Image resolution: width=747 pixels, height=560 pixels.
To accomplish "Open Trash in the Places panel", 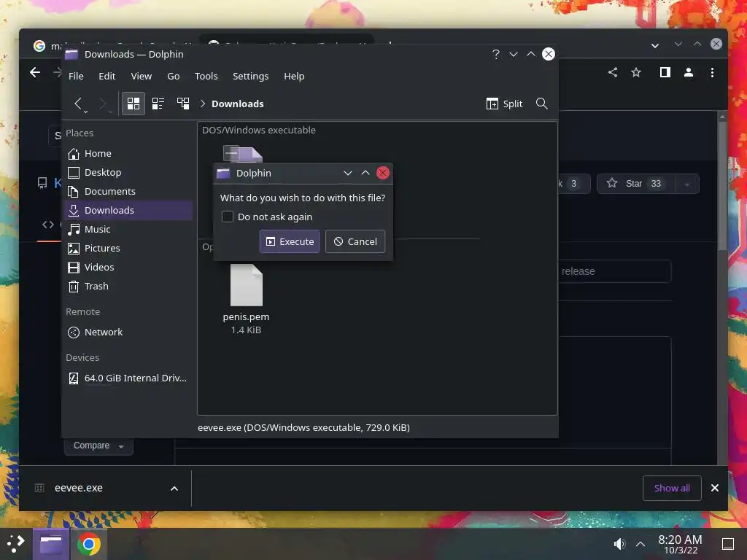I will click(x=128, y=286).
